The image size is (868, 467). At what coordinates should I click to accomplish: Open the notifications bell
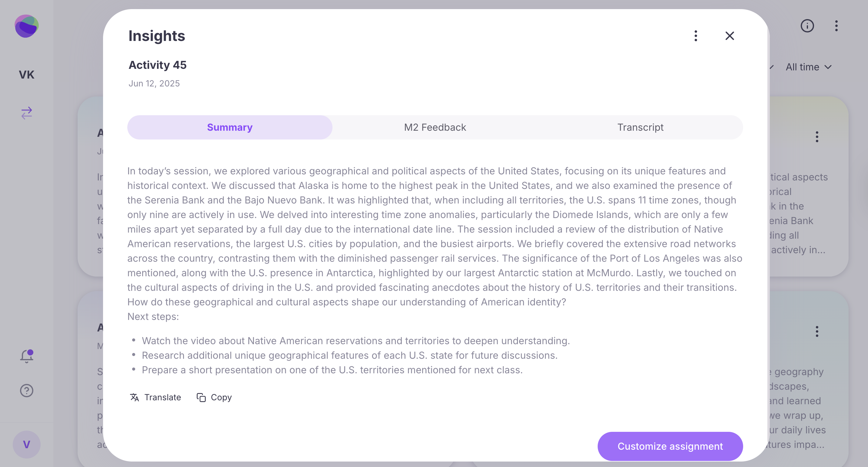pyautogui.click(x=27, y=356)
